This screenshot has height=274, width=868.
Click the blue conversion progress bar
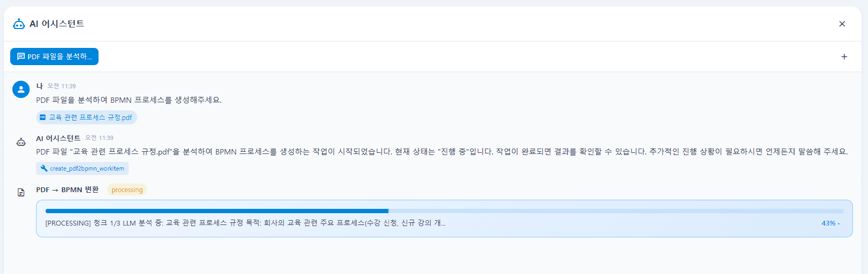(445, 211)
